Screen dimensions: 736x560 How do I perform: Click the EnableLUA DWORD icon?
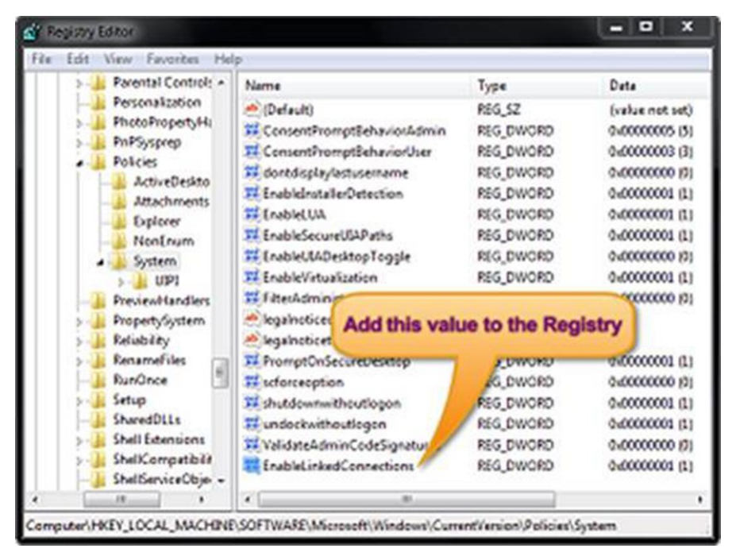[252, 214]
